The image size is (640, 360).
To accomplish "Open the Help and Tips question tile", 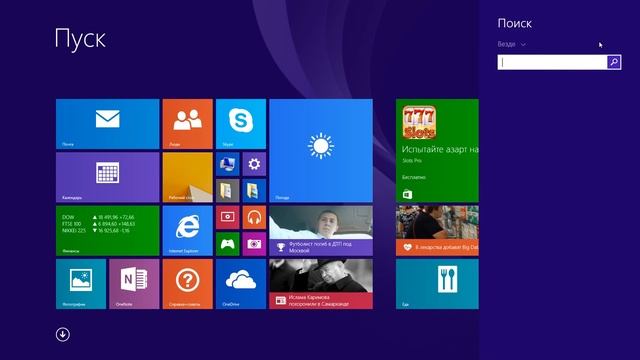I will 188,284.
